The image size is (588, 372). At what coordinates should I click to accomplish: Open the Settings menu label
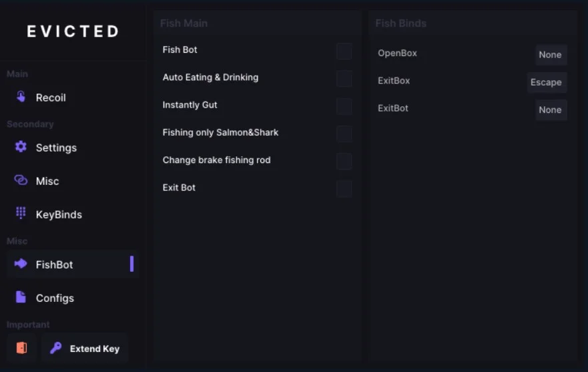[56, 148]
